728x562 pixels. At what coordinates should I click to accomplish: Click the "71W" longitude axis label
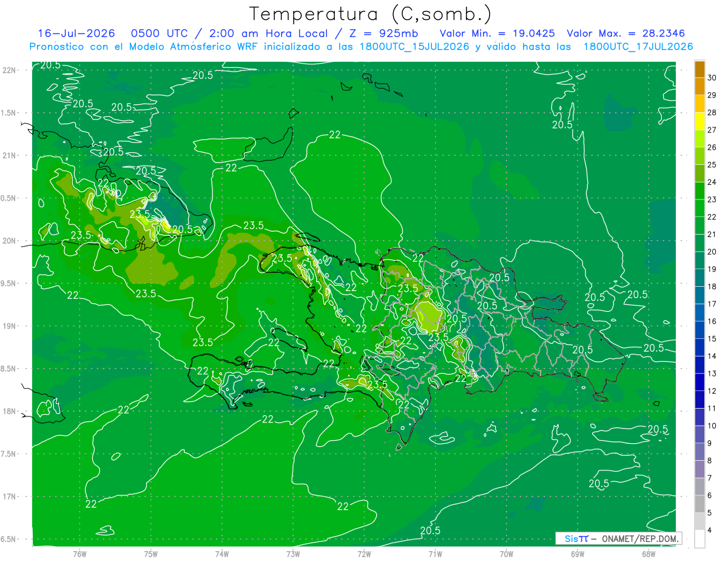[x=435, y=554]
